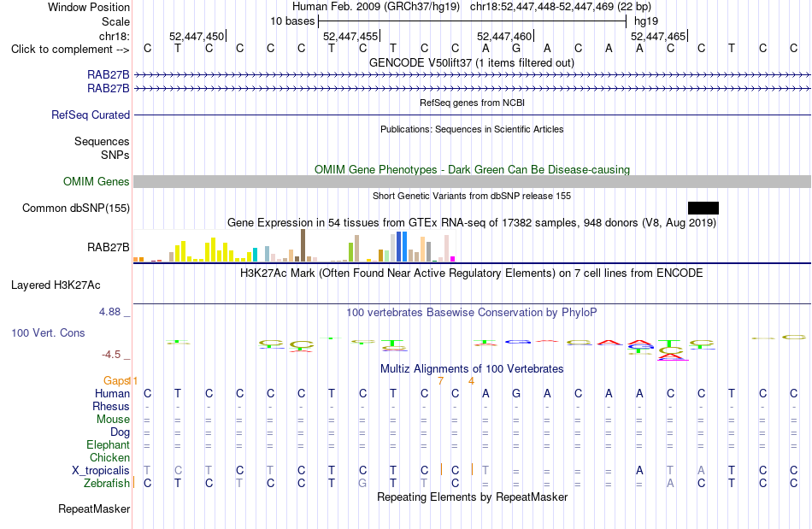
Task: Click the 4.88 conservation scale value
Action: pyautogui.click(x=109, y=312)
